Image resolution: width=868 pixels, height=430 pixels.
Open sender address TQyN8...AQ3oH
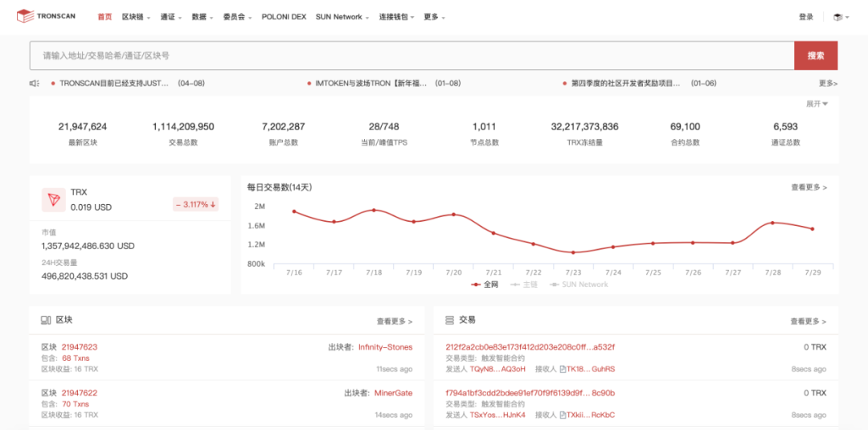[x=497, y=369]
